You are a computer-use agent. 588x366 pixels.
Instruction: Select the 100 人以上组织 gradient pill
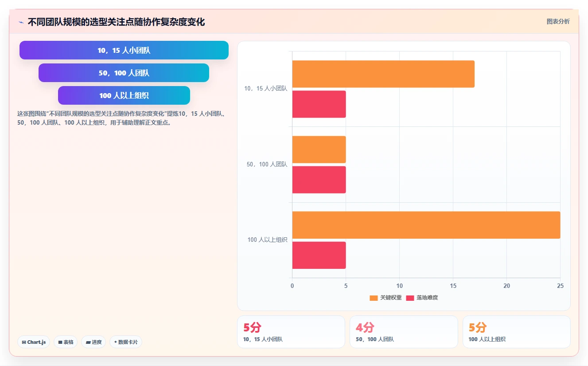124,95
